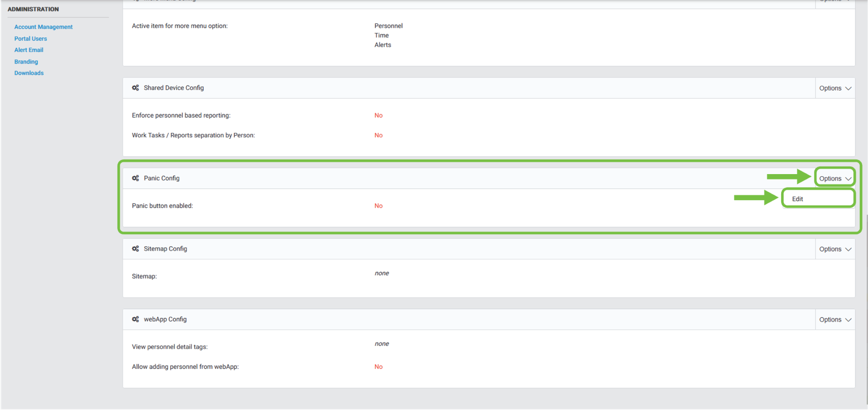The image size is (868, 410).
Task: Click the webApp Config gears icon
Action: click(x=135, y=319)
